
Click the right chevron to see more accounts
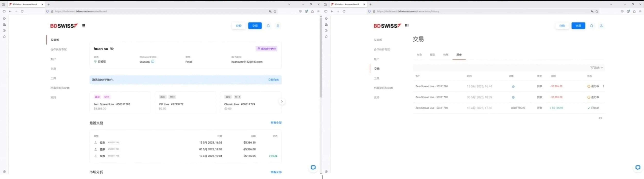(x=282, y=101)
